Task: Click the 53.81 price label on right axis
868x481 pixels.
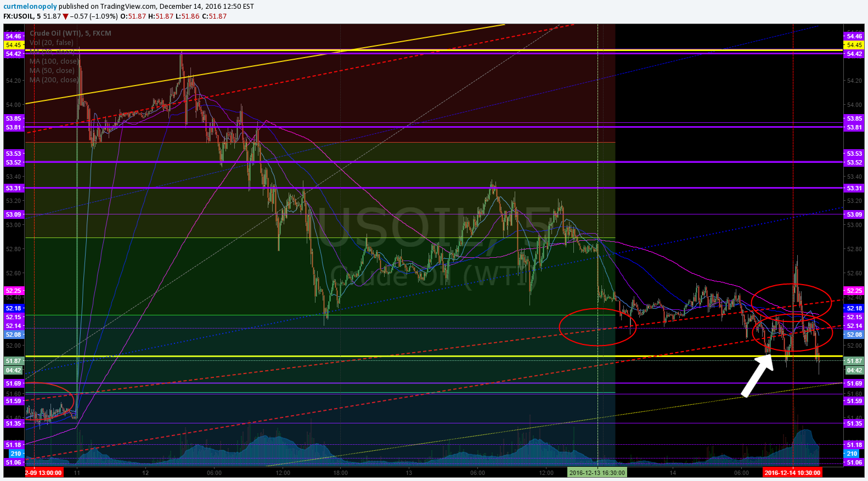Action: click(x=854, y=127)
